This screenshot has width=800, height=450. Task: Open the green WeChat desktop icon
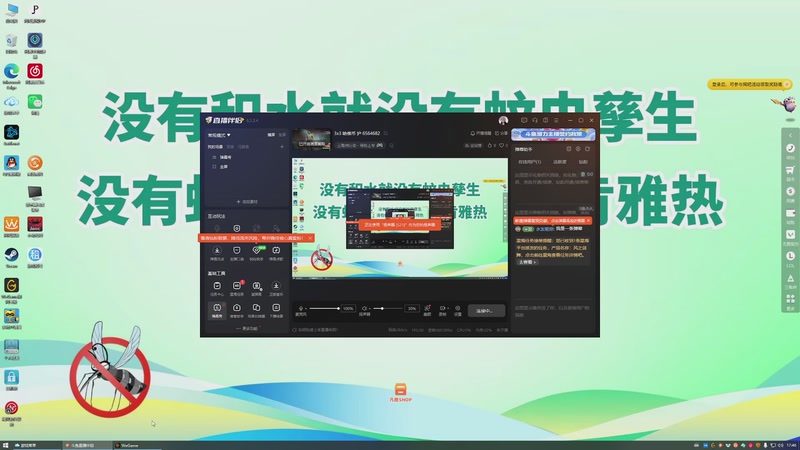pos(35,105)
